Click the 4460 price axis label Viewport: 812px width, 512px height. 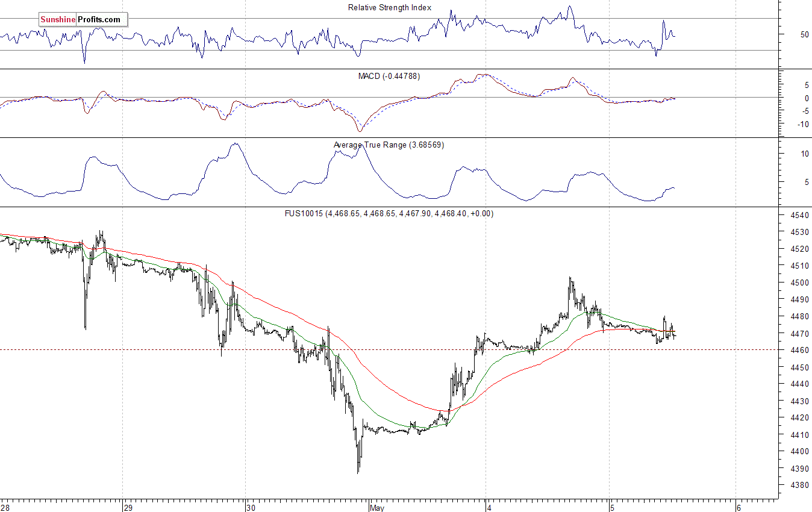tap(801, 351)
